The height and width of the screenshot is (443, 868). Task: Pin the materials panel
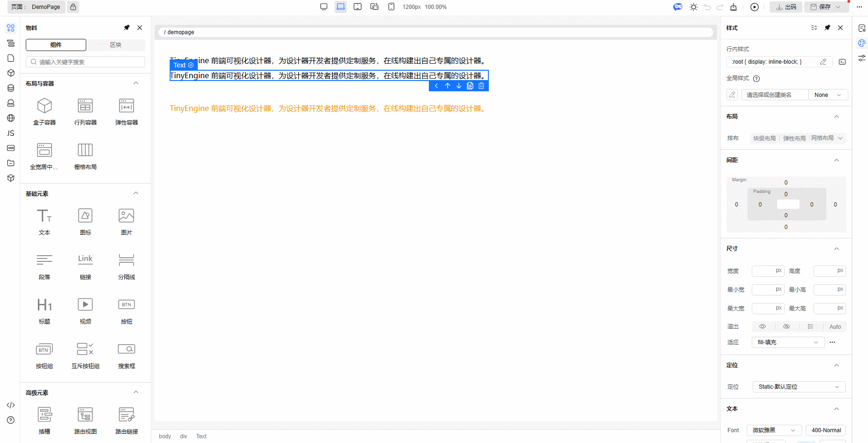click(127, 28)
